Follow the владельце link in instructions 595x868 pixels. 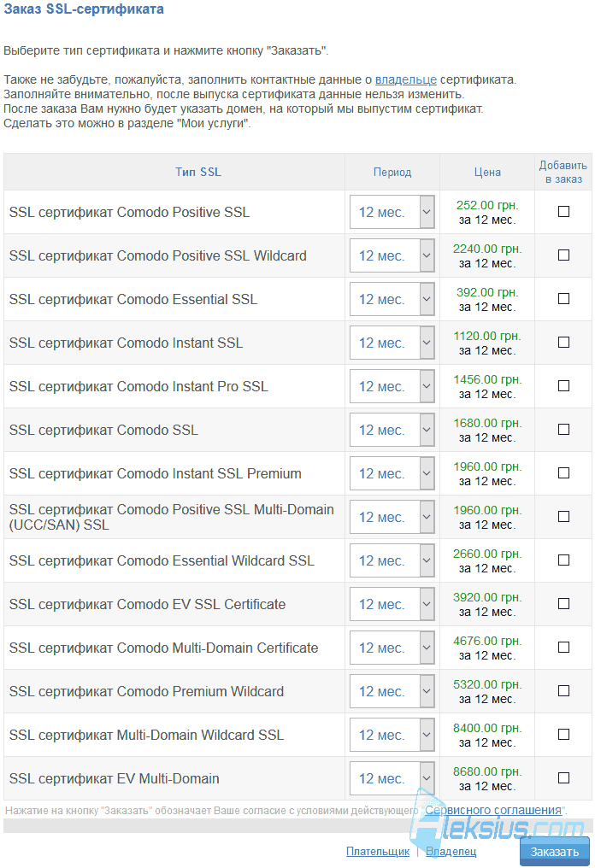pos(406,79)
